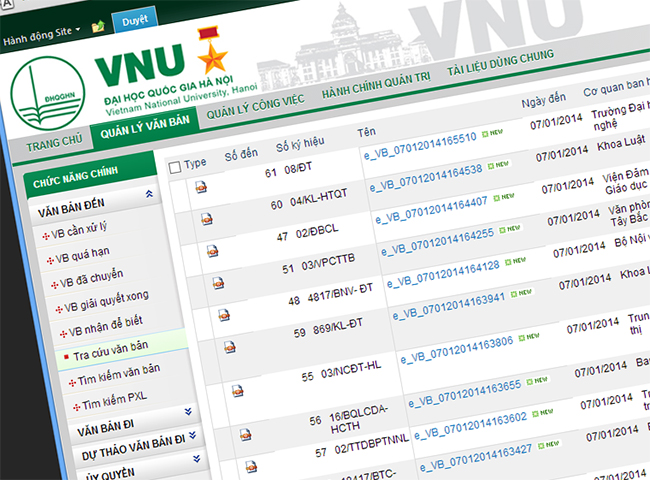Open document e_VB_07012014163806
Screen dimensions: 650x480
[x=456, y=350]
